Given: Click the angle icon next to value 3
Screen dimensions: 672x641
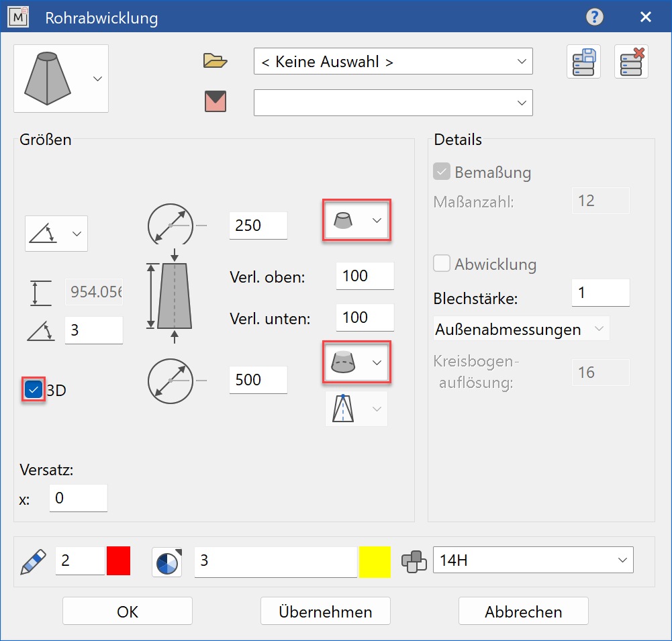Looking at the screenshot, I should pos(41,331).
